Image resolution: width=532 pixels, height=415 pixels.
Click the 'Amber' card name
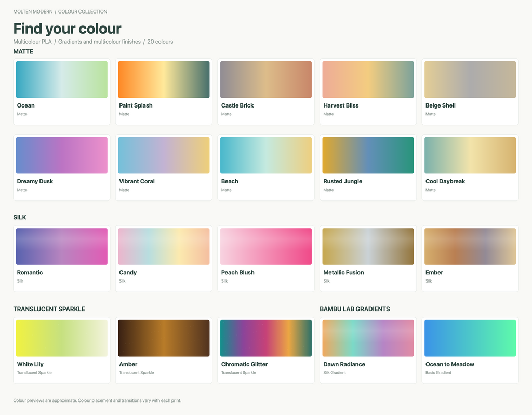(x=128, y=365)
